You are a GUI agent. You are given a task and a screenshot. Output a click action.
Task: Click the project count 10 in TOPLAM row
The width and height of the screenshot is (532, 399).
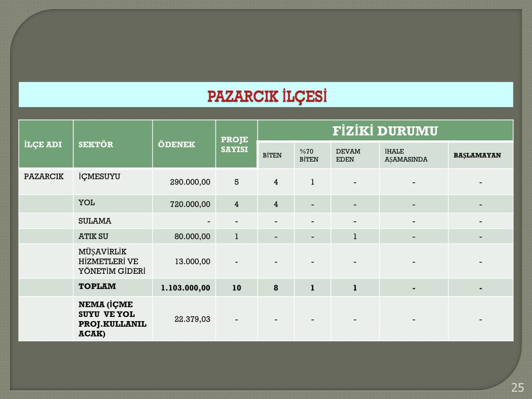[236, 288]
